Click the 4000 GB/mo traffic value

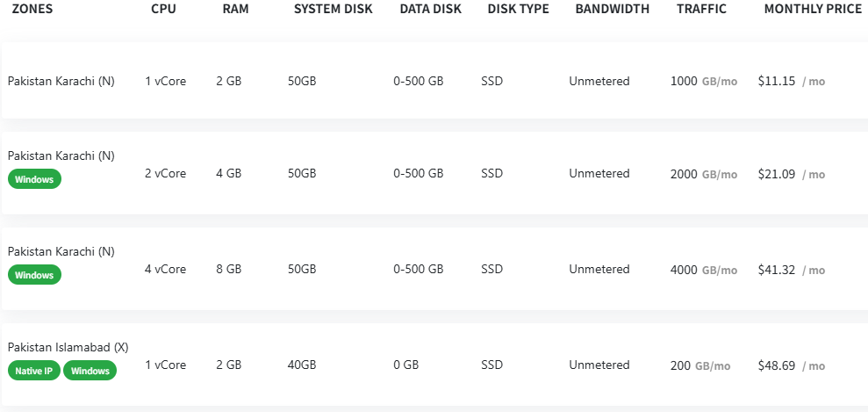click(703, 270)
